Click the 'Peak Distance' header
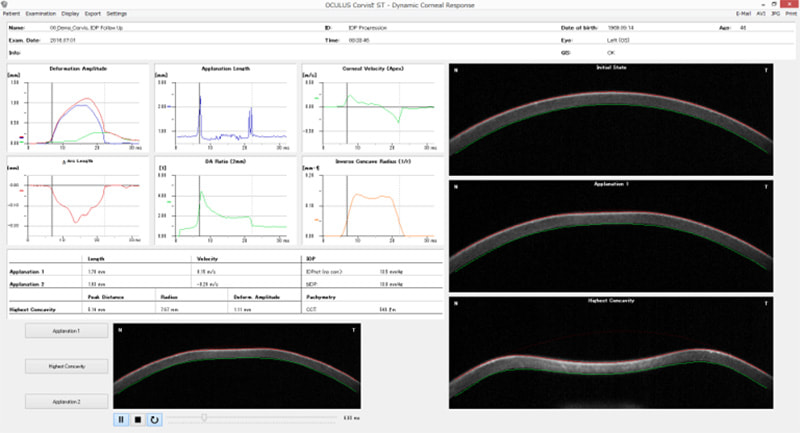Screen dimensions: 800x433 106,297
